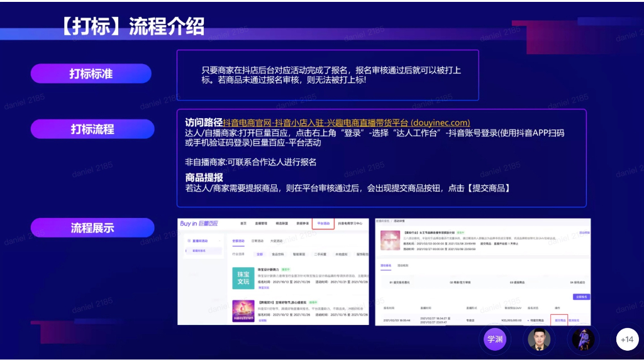Open the +14 more participants bubble
This screenshot has width=644, height=362.
[627, 339]
